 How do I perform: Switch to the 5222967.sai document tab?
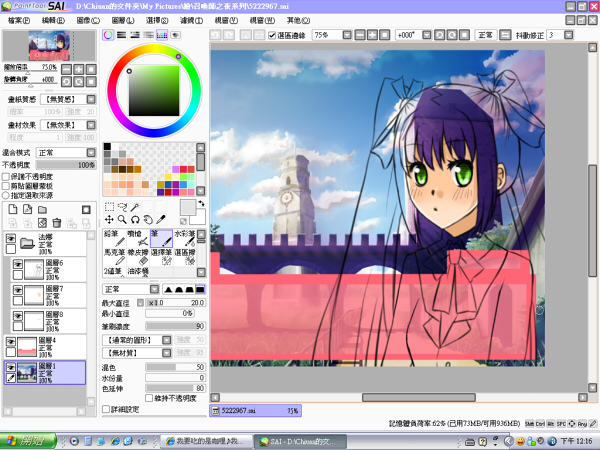pyautogui.click(x=256, y=411)
